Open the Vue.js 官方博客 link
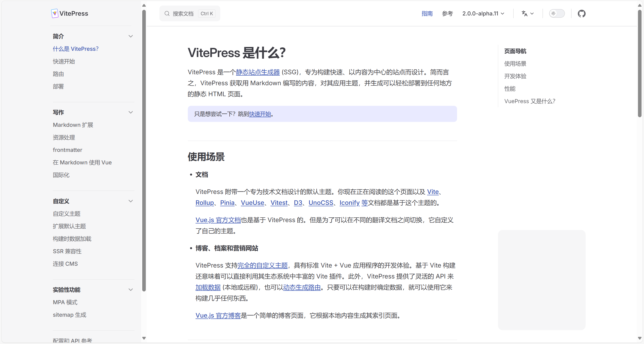This screenshot has width=644, height=344. tap(218, 316)
